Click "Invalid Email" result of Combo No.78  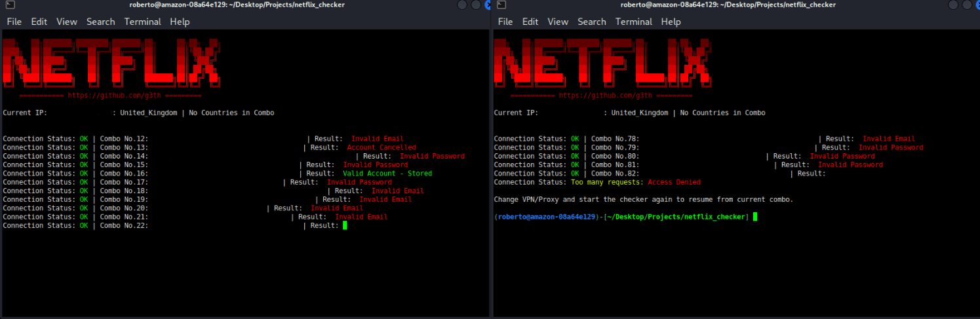coord(889,139)
